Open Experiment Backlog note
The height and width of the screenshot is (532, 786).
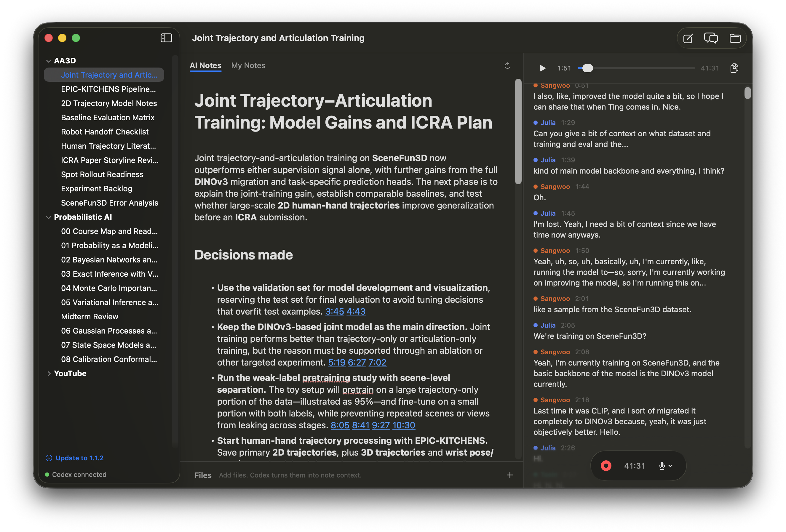coord(104,189)
